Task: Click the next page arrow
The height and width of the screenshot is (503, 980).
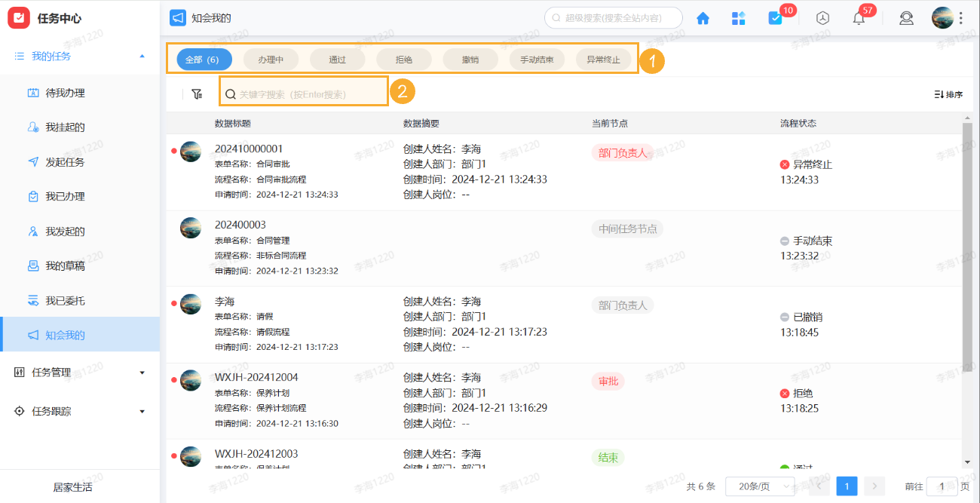Action: pyautogui.click(x=874, y=486)
